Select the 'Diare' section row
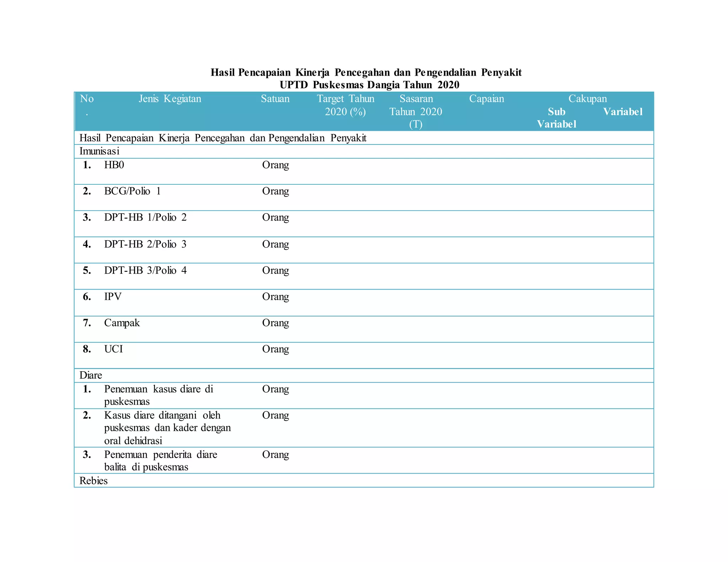This screenshot has height=562, width=728. tap(91, 375)
